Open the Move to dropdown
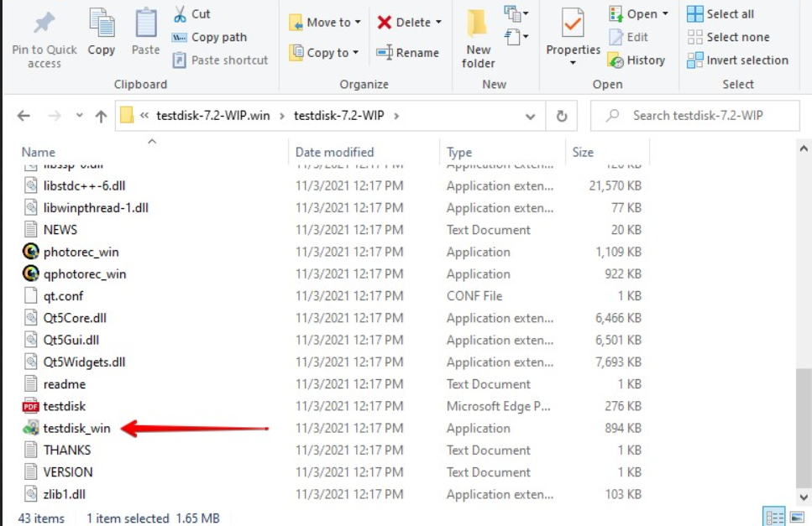The height and width of the screenshot is (526, 812). [325, 23]
